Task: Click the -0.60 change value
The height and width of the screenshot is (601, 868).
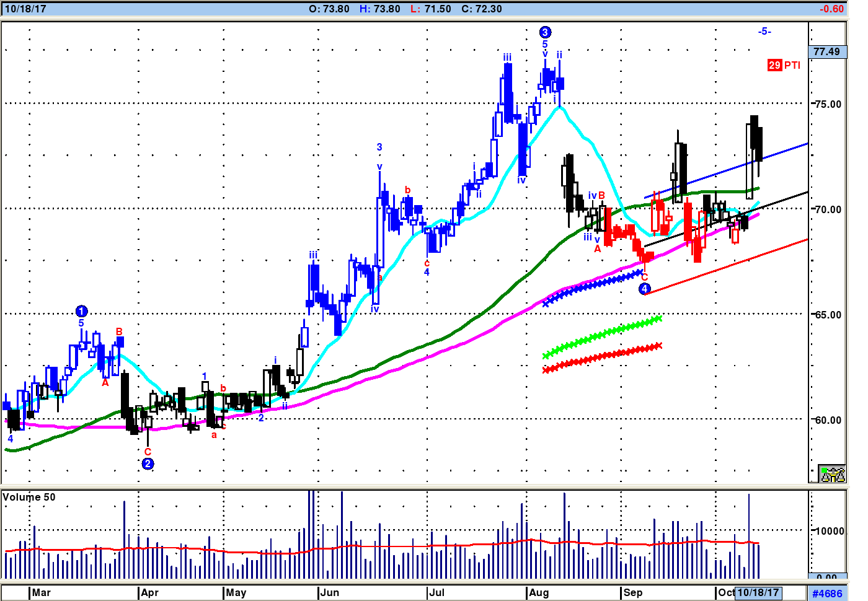Action: (831, 9)
